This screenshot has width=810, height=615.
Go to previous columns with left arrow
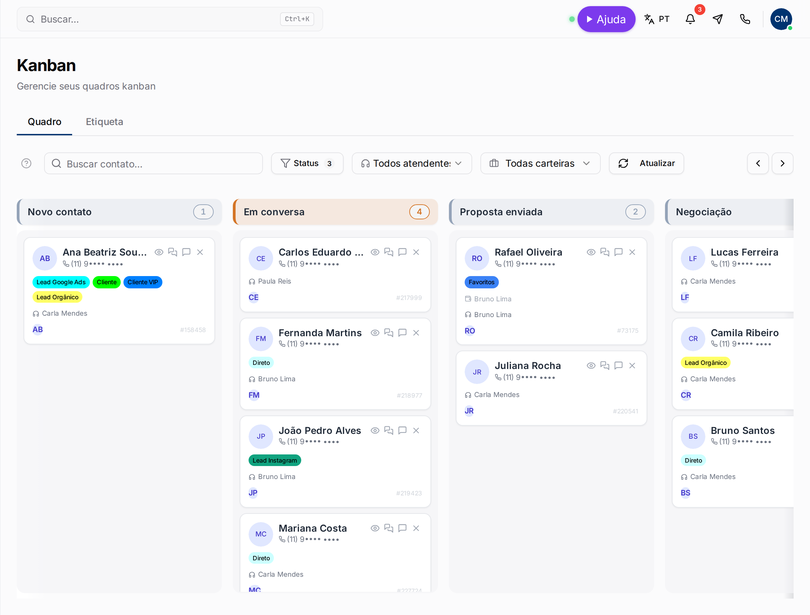tap(758, 163)
